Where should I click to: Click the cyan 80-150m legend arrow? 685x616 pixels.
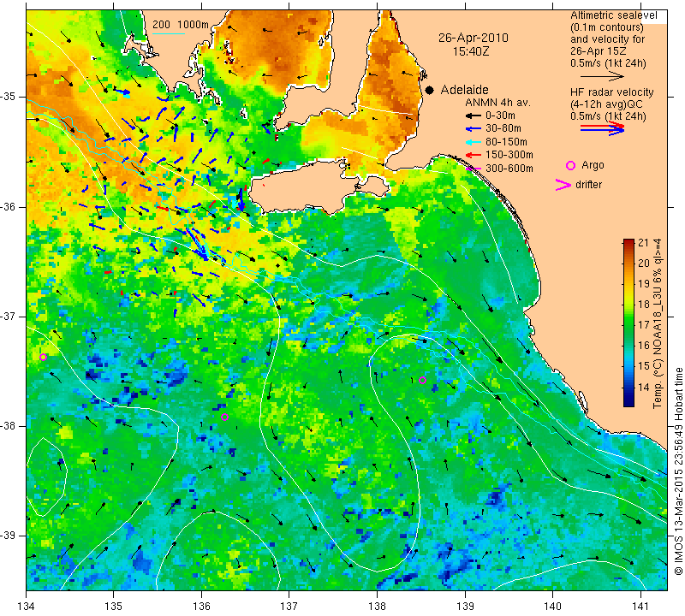[x=473, y=142]
